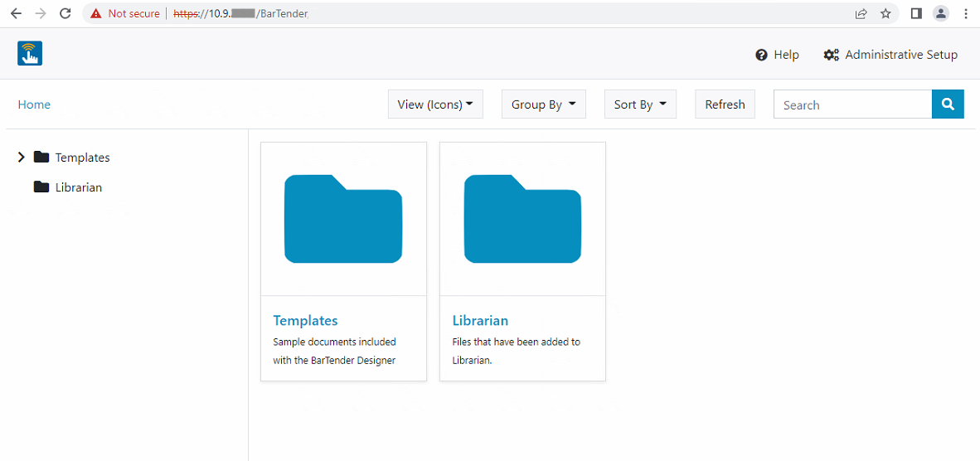Open the large Templates folder icon
980x461 pixels.
click(343, 219)
